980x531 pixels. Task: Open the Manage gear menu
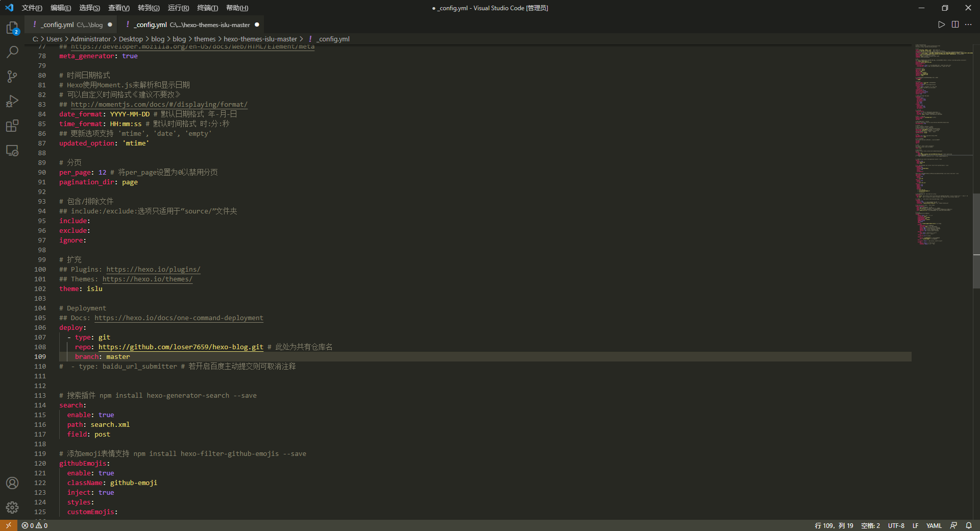tap(12, 508)
